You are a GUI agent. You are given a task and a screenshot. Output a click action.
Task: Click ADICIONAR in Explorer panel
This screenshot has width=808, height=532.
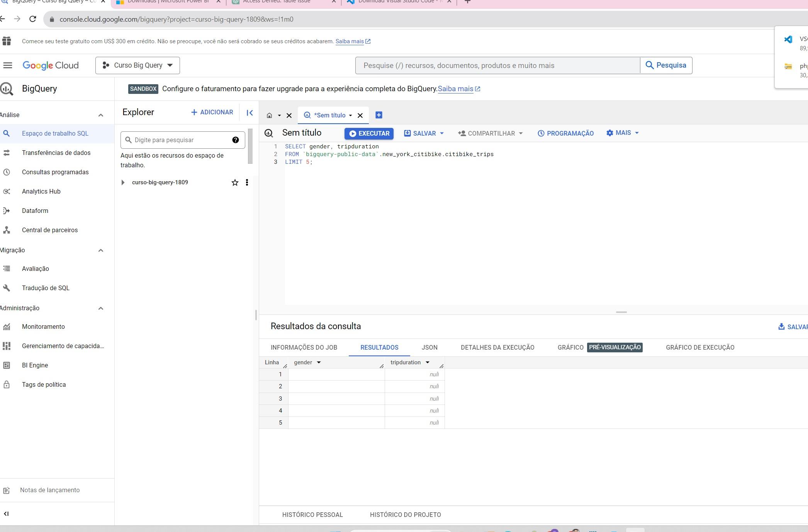(x=212, y=112)
